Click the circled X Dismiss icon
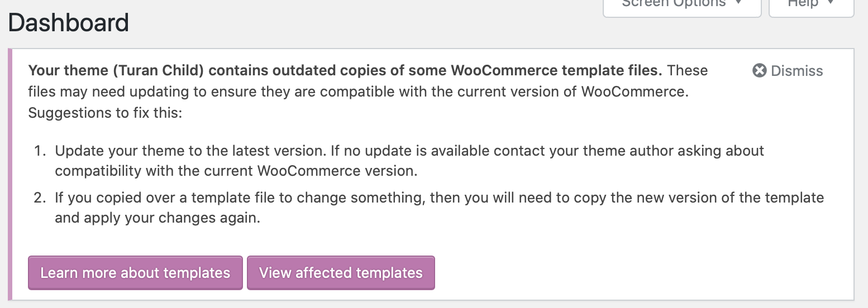868x308 pixels. click(x=760, y=71)
